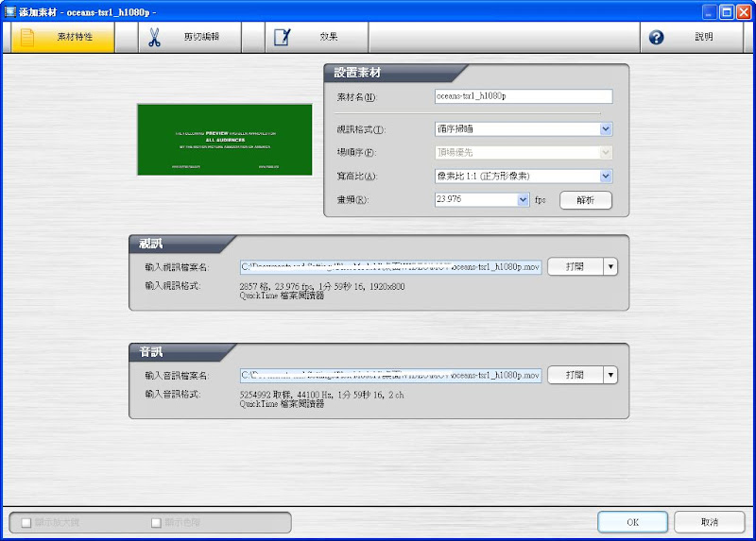Click the scissors icon
The image size is (756, 541).
point(154,37)
